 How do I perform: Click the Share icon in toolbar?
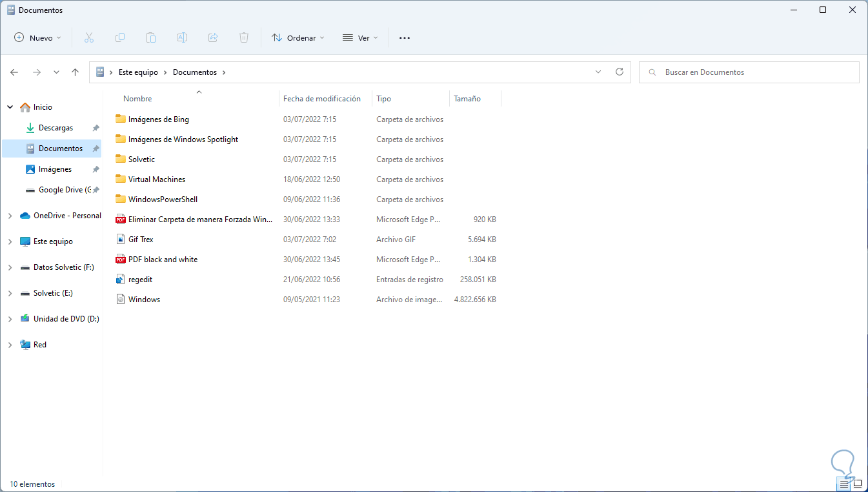coord(213,38)
